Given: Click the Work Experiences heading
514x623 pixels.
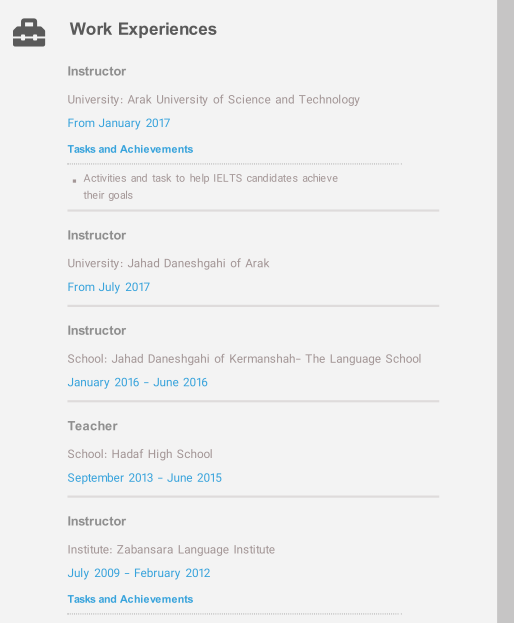Looking at the screenshot, I should tap(143, 29).
